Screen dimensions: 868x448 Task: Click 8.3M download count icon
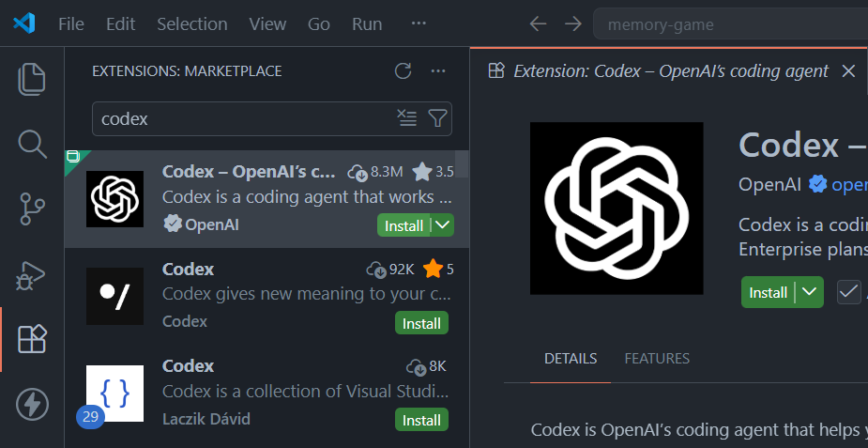(358, 173)
